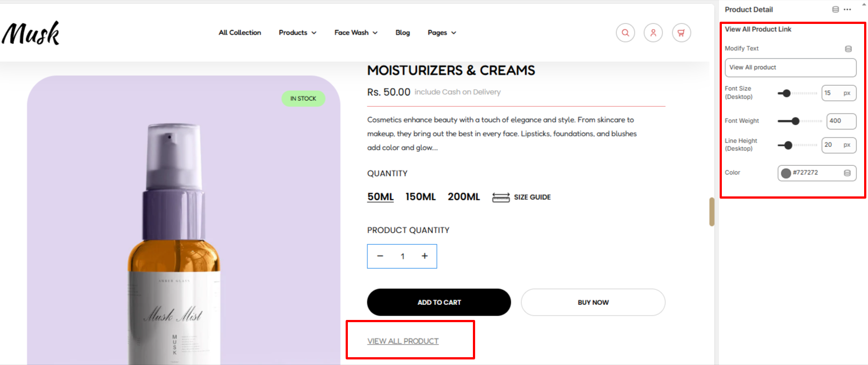This screenshot has width=868, height=365.
Task: Click the database icon beside Product Detail
Action: tap(835, 9)
